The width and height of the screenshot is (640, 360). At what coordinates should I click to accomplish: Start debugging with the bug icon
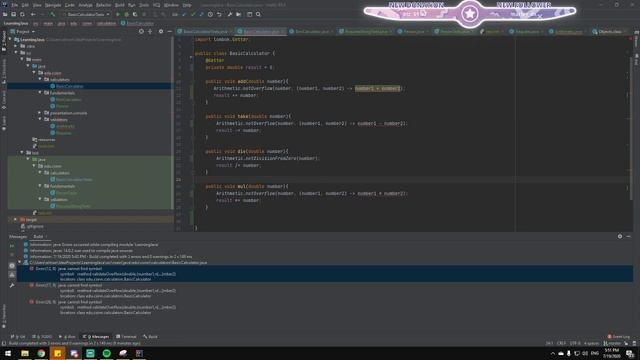pyautogui.click(x=127, y=14)
